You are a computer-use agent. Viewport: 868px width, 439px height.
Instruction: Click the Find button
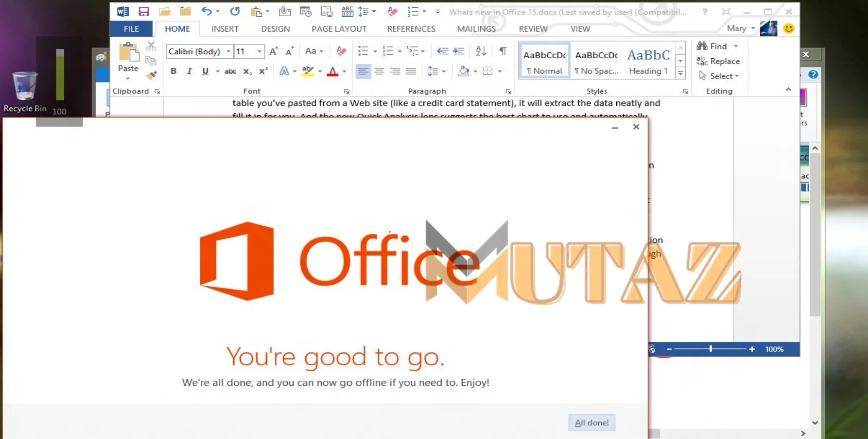[712, 46]
